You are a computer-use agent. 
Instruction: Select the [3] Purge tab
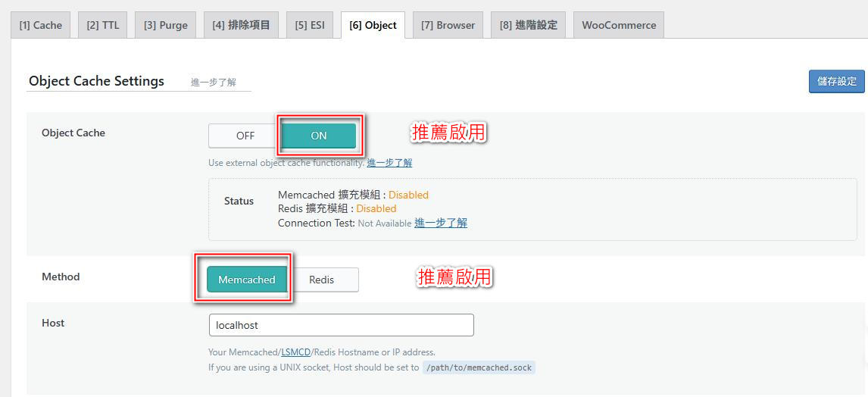click(166, 25)
